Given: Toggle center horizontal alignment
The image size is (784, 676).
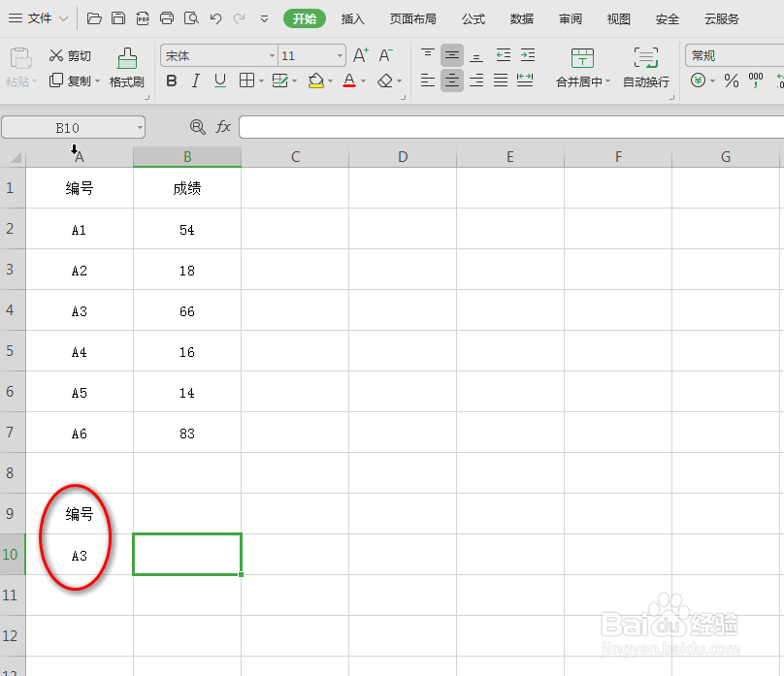Looking at the screenshot, I should [452, 80].
